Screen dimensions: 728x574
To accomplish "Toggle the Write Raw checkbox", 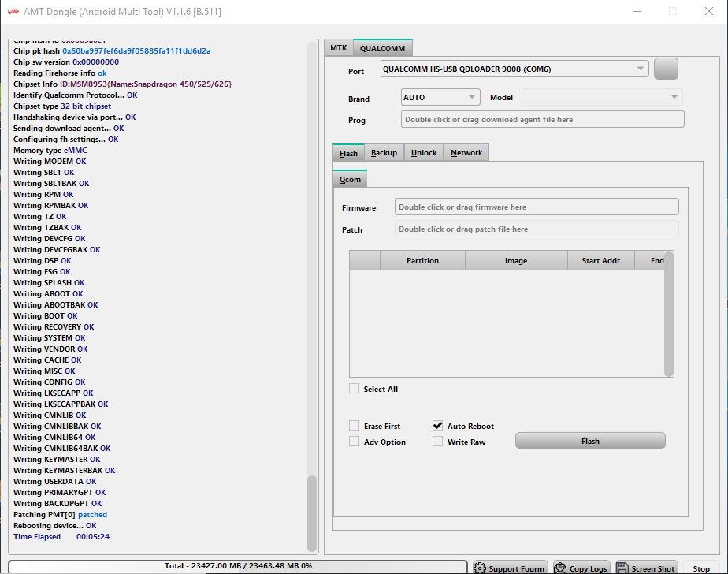I will [x=438, y=442].
